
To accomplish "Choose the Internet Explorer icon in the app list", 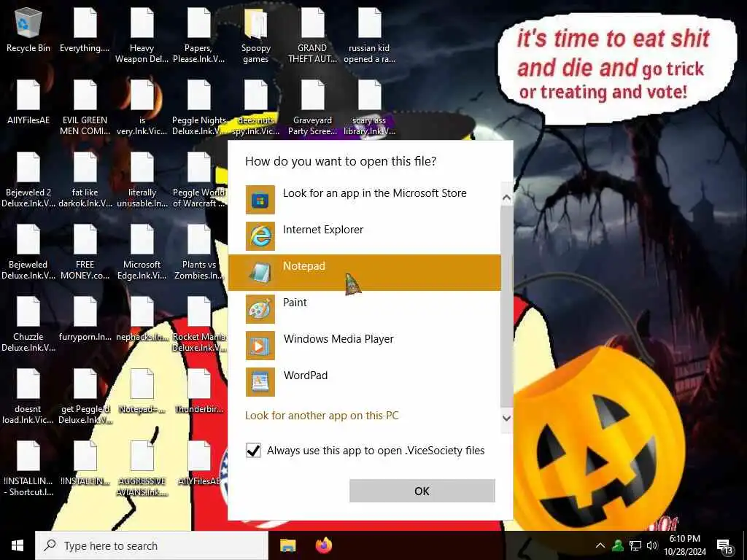I will (x=260, y=236).
